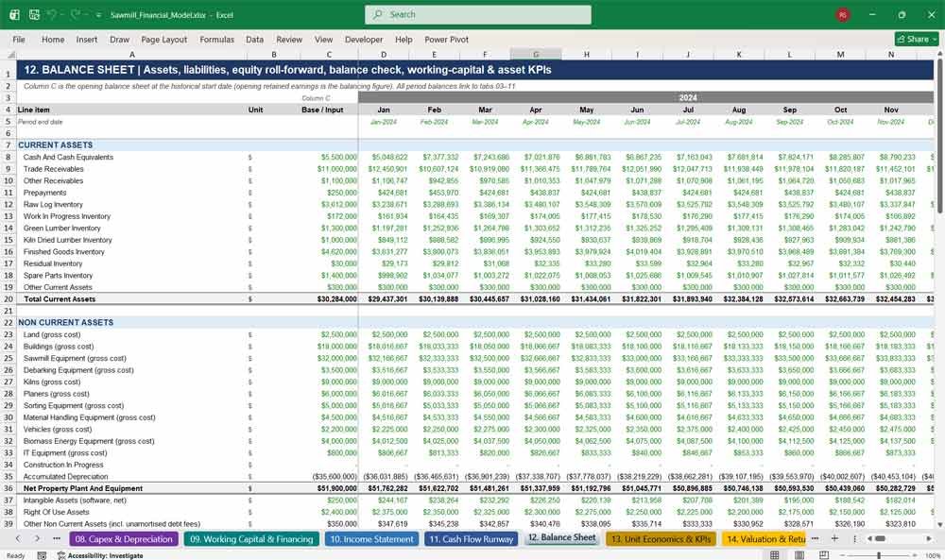945x560 pixels.
Task: Switch to Page Break Preview icon
Action: pyautogui.click(x=823, y=554)
